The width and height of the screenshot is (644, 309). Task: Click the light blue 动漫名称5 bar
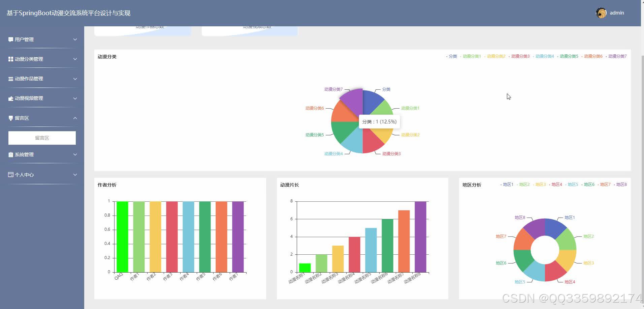click(371, 250)
